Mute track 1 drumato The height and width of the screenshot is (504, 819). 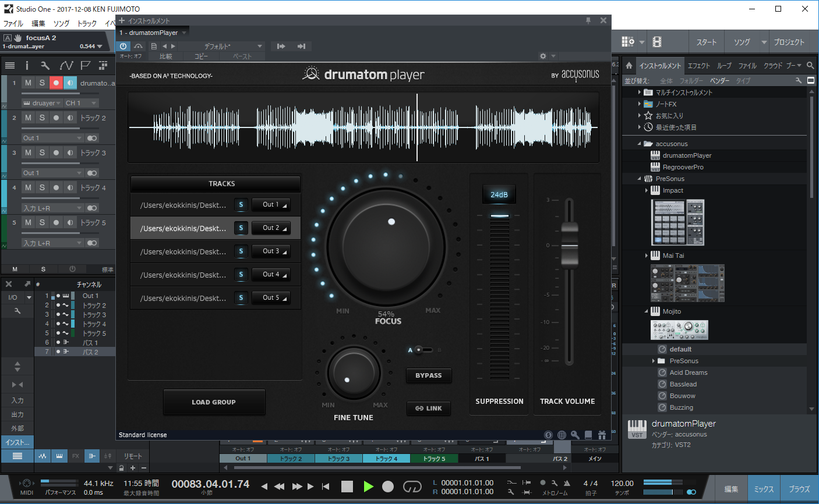tap(28, 83)
